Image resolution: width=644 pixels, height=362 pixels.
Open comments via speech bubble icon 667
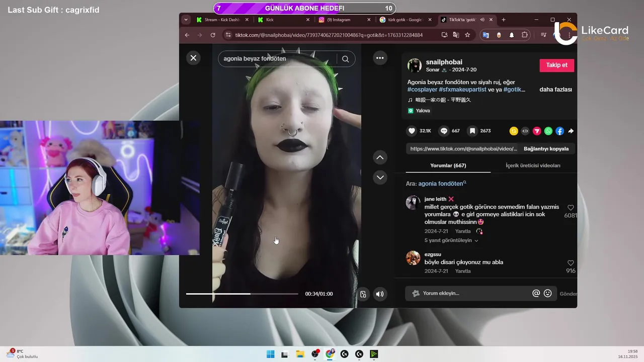pos(444,131)
